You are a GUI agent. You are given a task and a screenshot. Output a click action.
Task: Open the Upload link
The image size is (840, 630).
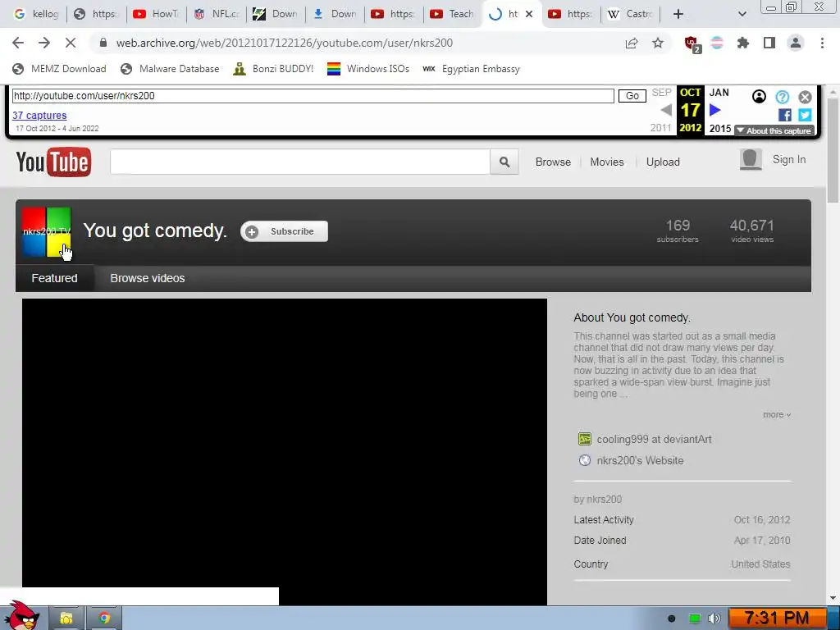click(663, 162)
